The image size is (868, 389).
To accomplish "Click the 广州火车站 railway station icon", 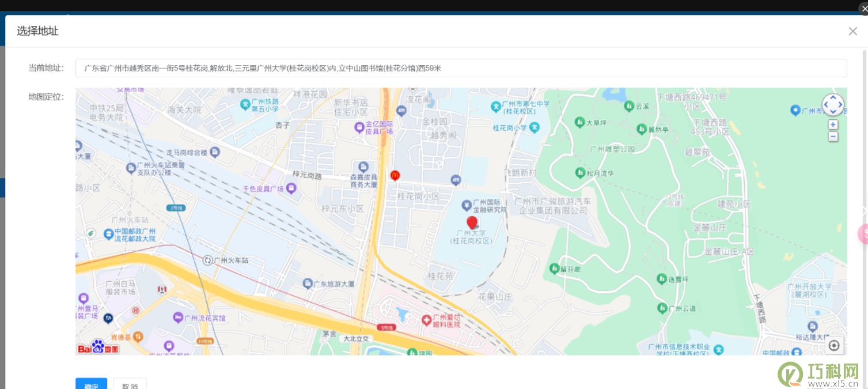I will [207, 260].
